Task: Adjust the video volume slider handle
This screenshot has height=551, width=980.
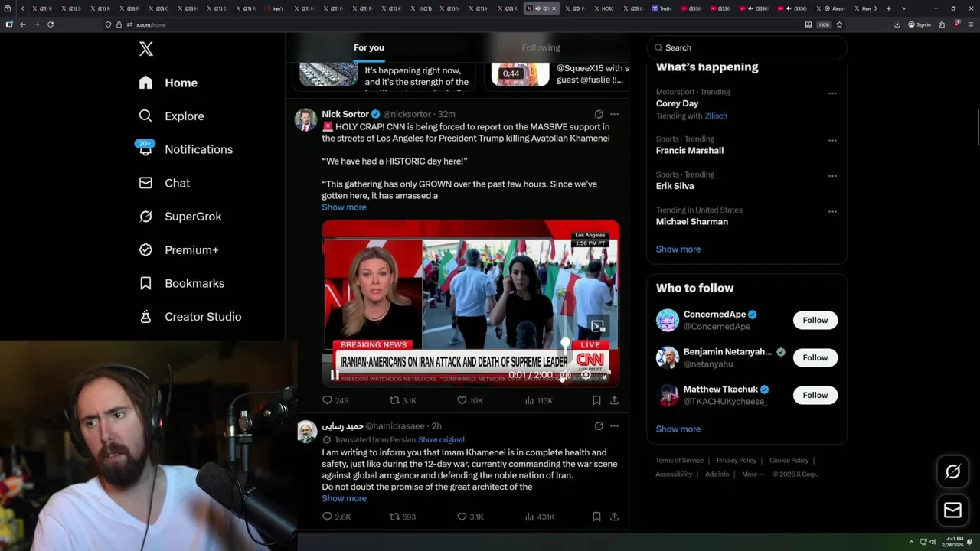Action: (565, 342)
